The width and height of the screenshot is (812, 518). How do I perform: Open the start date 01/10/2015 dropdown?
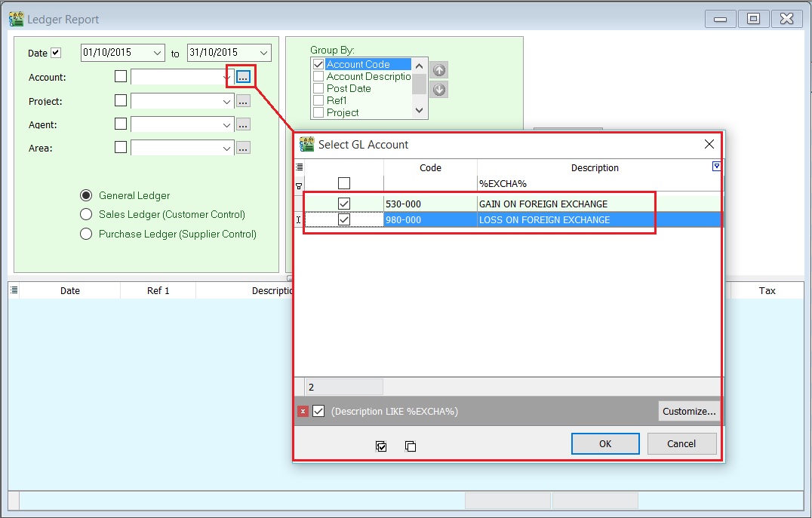tap(157, 53)
